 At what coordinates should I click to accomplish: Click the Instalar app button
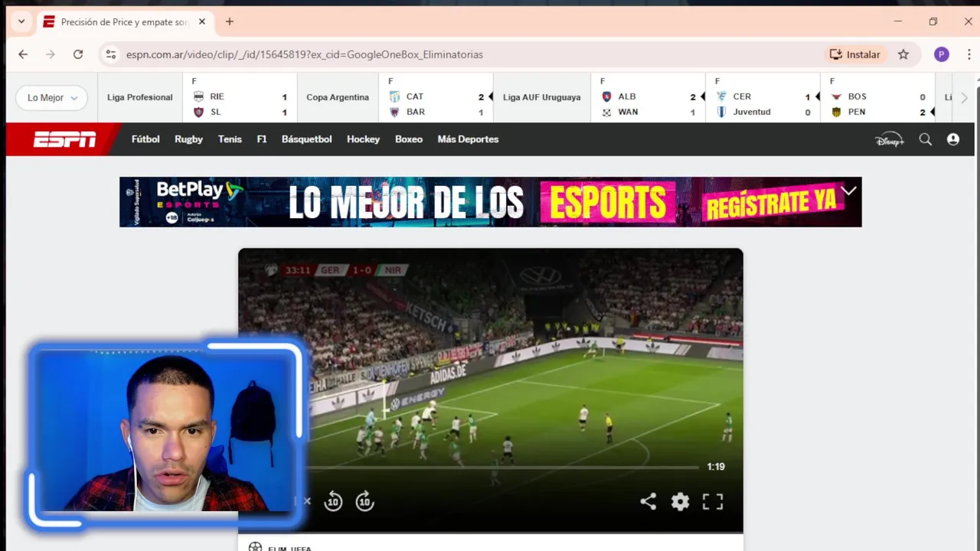(x=855, y=54)
